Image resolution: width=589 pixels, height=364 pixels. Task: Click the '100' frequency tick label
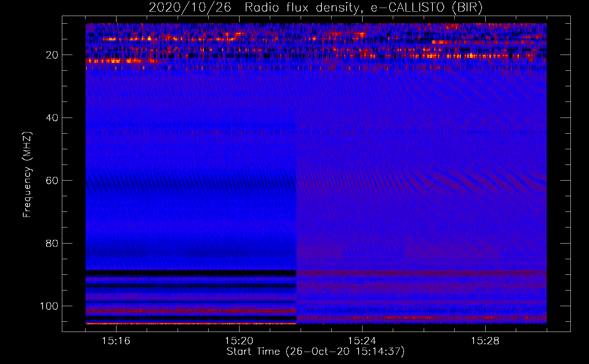[x=49, y=306]
